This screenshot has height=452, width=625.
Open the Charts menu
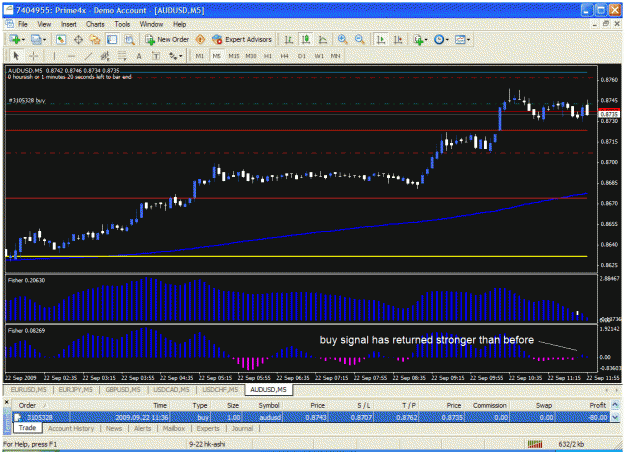[x=95, y=24]
